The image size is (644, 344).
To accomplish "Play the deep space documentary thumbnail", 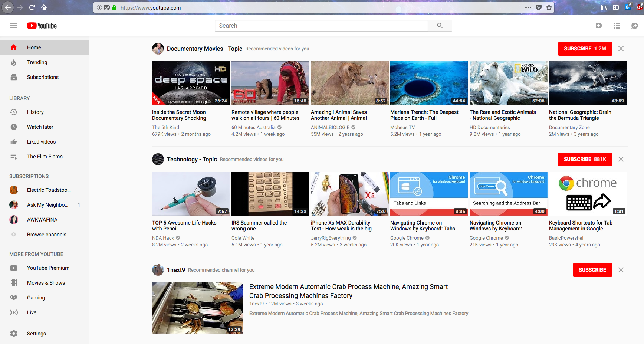I will coord(191,83).
